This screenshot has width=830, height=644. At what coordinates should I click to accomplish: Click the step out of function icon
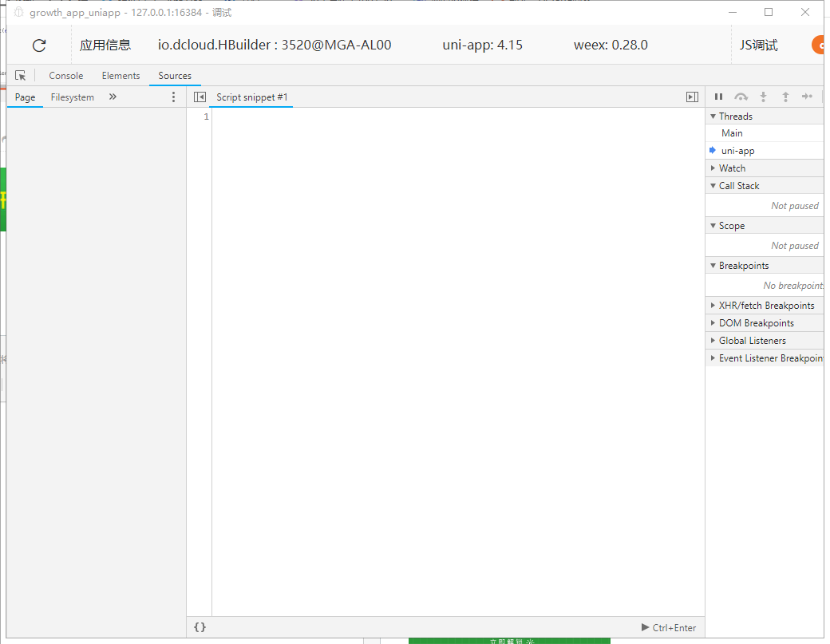pos(785,97)
